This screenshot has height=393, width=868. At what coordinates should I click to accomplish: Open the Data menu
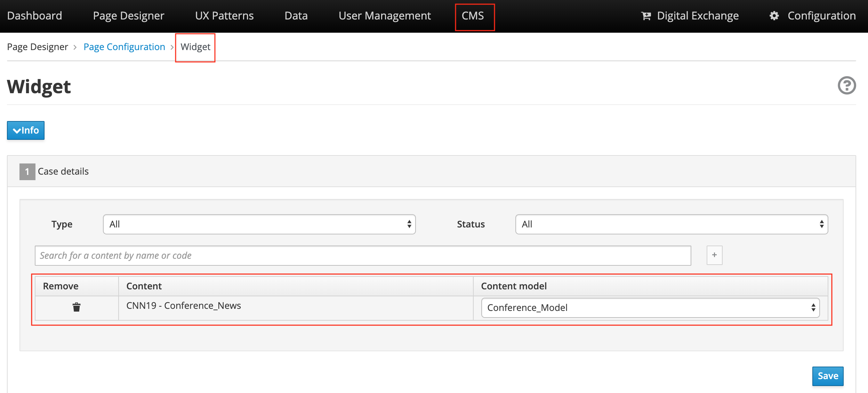[x=296, y=16]
